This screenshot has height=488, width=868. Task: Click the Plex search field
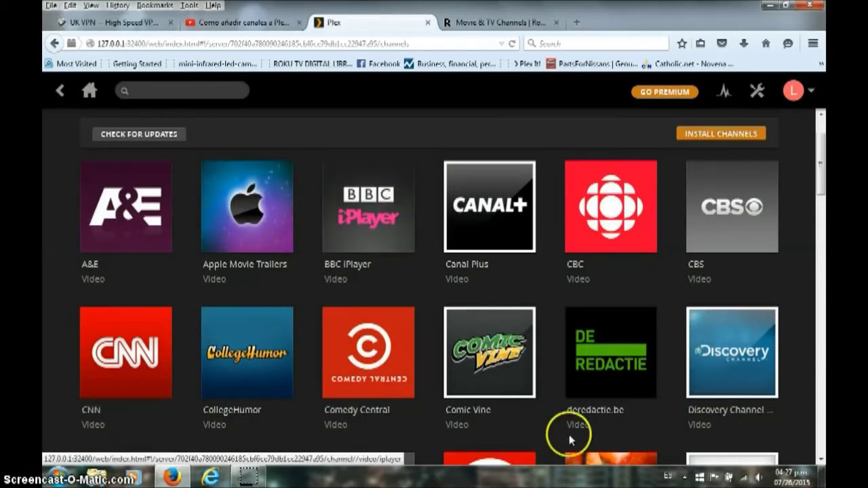[x=182, y=90]
